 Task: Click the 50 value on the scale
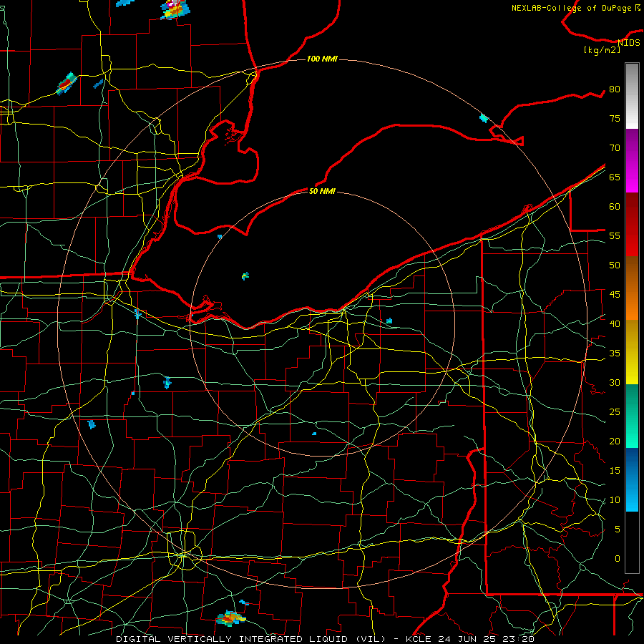pos(615,265)
